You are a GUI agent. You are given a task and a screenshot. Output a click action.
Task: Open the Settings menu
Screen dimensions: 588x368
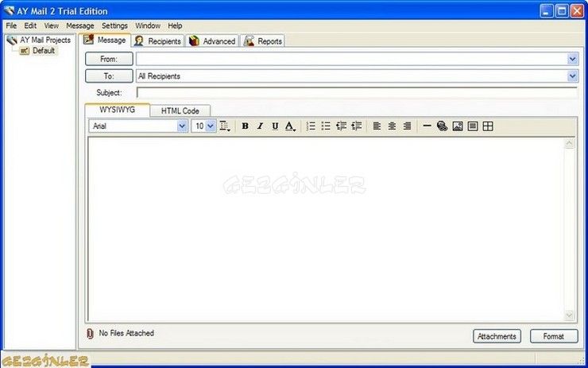click(114, 25)
